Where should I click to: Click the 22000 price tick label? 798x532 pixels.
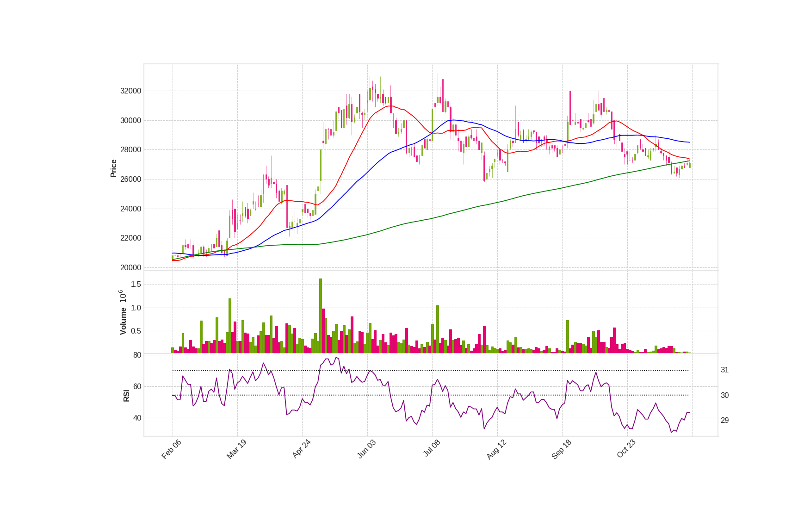pos(130,238)
